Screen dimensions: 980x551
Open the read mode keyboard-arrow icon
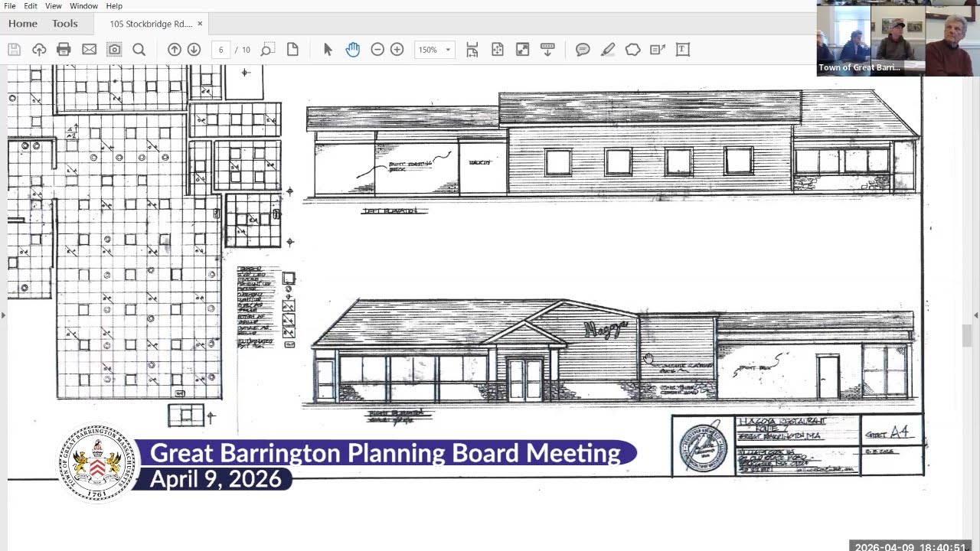click(x=547, y=50)
